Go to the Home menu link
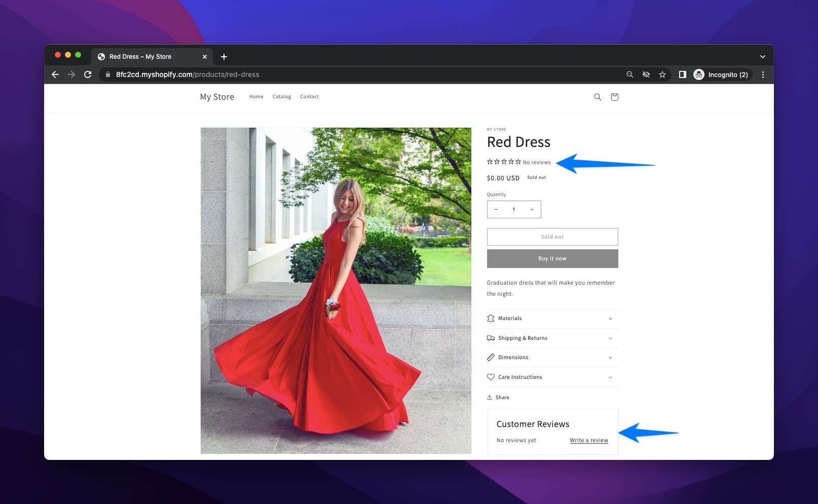The image size is (818, 504). tap(256, 97)
